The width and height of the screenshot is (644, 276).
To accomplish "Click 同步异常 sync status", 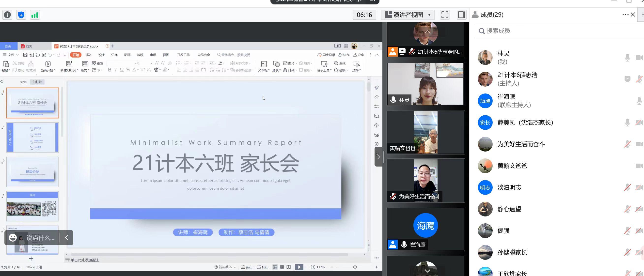I will click(326, 55).
